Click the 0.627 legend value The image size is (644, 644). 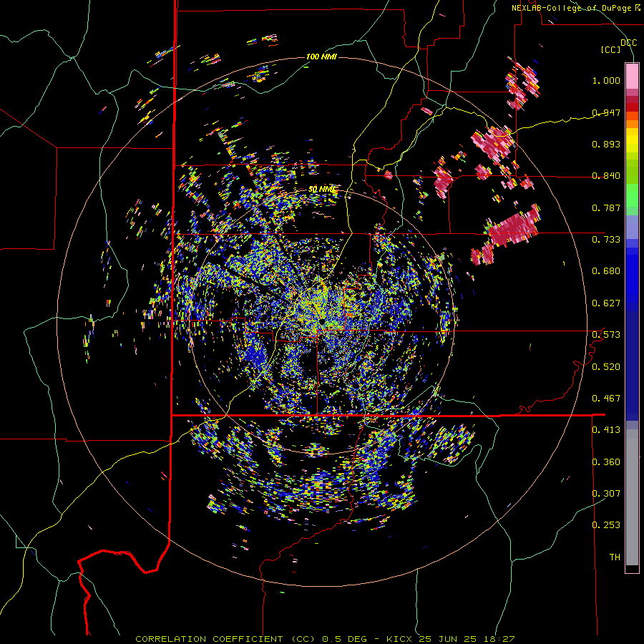coord(606,303)
